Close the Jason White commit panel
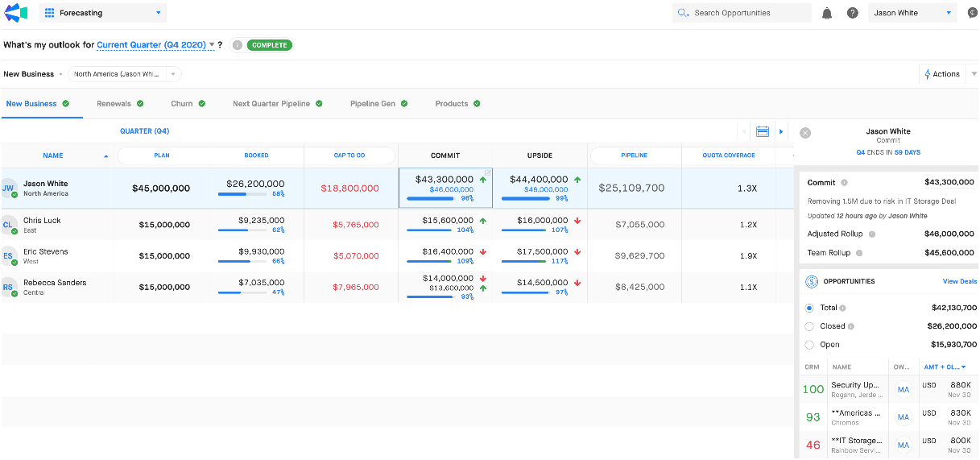 [805, 133]
